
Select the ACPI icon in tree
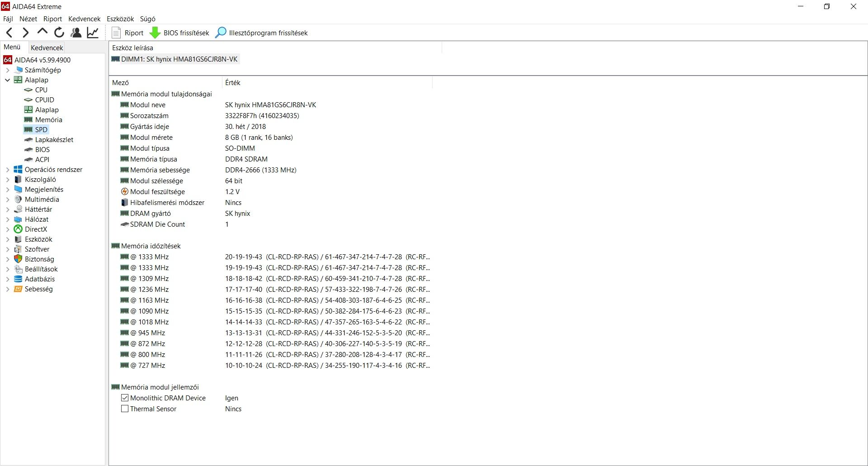click(x=28, y=160)
